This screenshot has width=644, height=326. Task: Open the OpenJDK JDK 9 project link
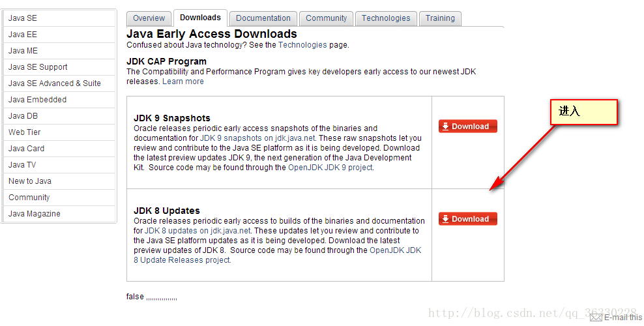tap(330, 168)
